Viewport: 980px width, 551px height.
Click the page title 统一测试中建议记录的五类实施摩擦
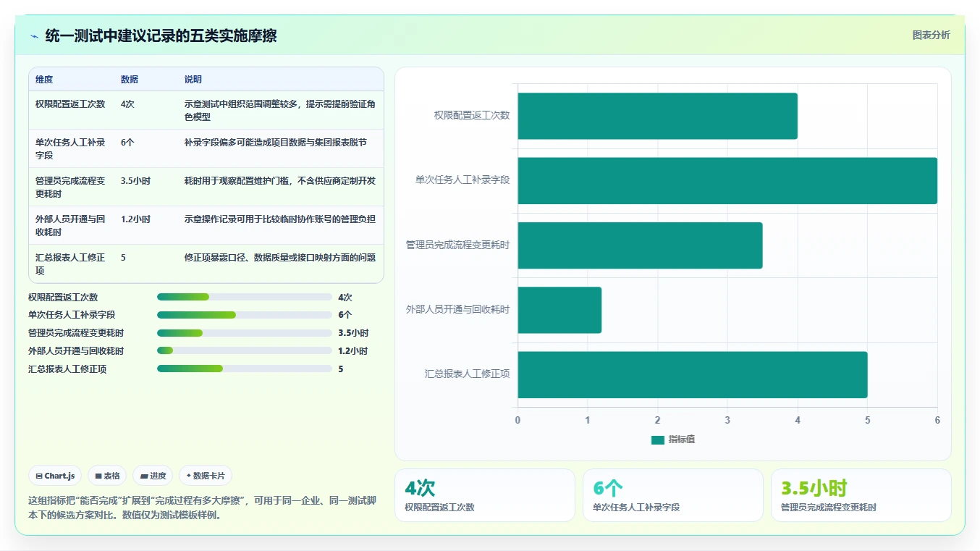(161, 35)
